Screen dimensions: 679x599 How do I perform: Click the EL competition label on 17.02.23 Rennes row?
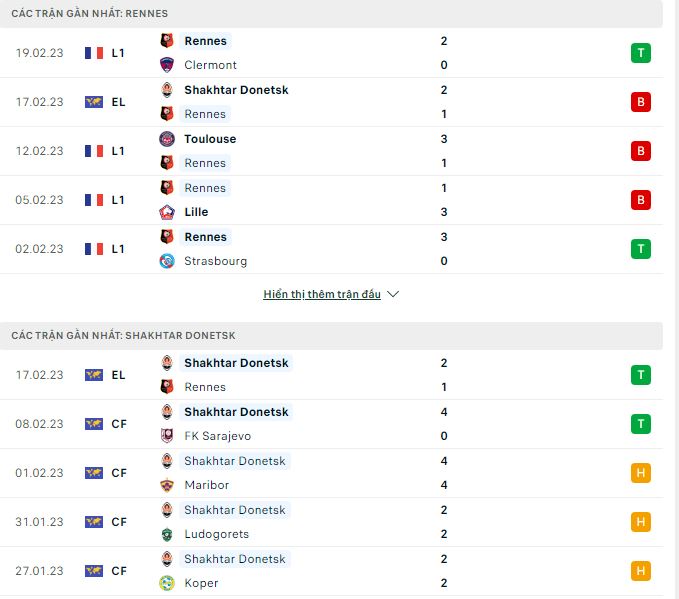point(118,102)
